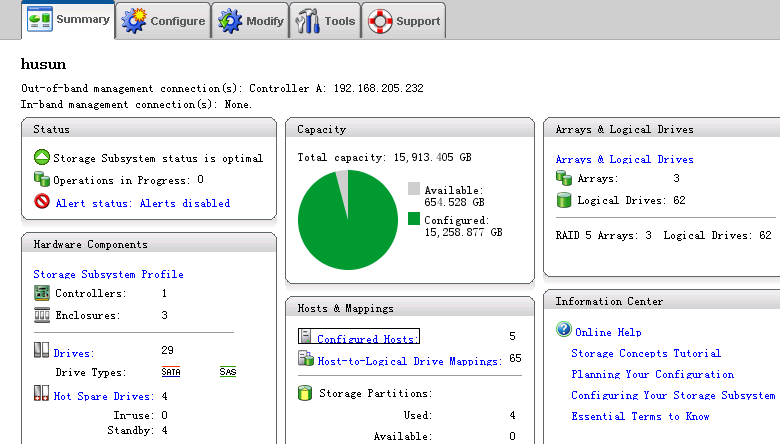Click the Status panel header
This screenshot has height=444, width=780.
pyautogui.click(x=149, y=129)
